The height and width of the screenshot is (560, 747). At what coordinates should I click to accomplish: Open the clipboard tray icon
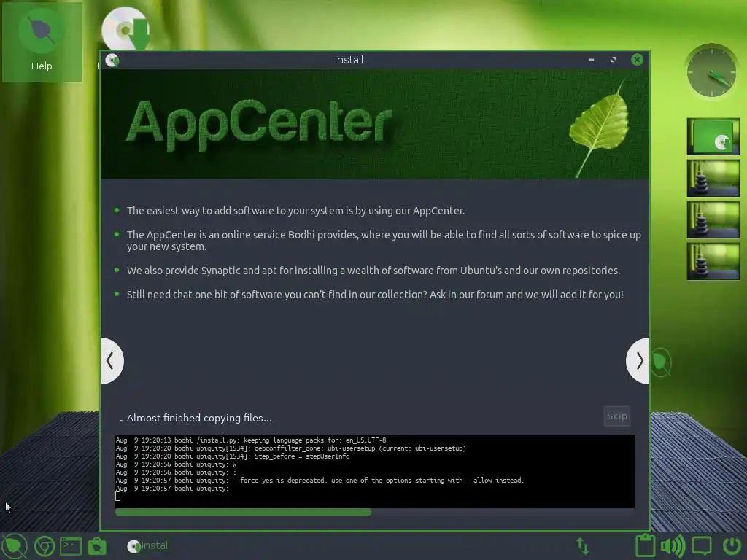pyautogui.click(x=645, y=545)
